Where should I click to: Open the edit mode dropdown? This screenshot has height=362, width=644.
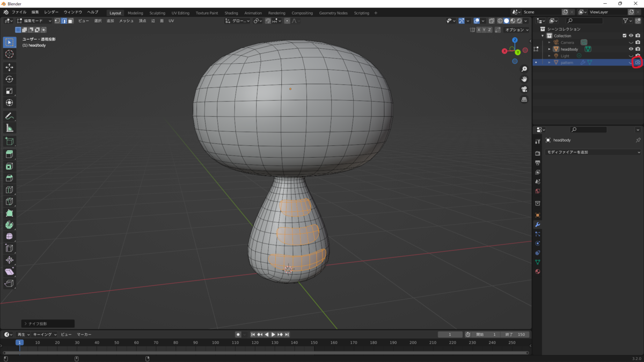[34, 21]
